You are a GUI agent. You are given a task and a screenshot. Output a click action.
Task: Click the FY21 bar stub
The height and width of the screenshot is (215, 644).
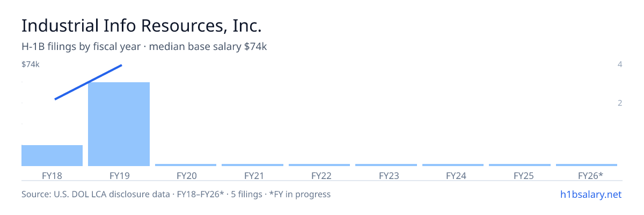tap(252, 165)
